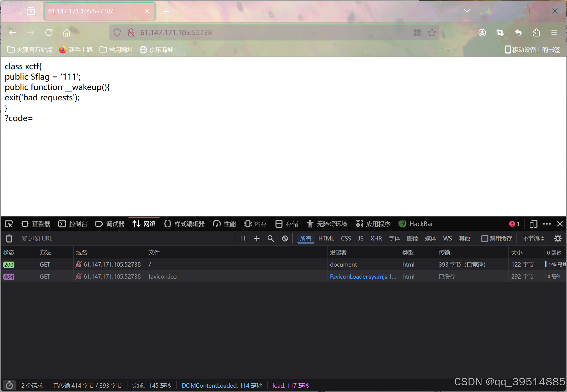This screenshot has height=392, width=567.
Task: Open the FaviconLoader.sys.mjs initiator link
Action: coord(363,277)
